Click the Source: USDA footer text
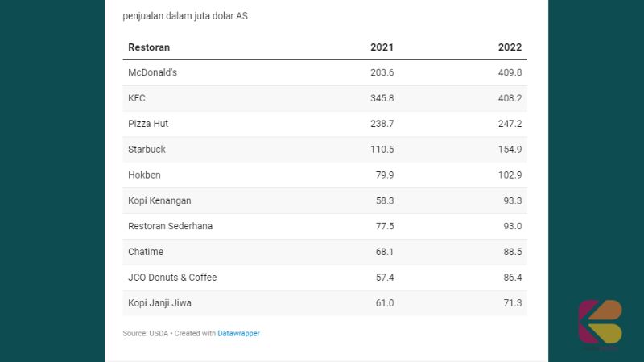Viewport: 644px width, 362px height. [x=146, y=333]
